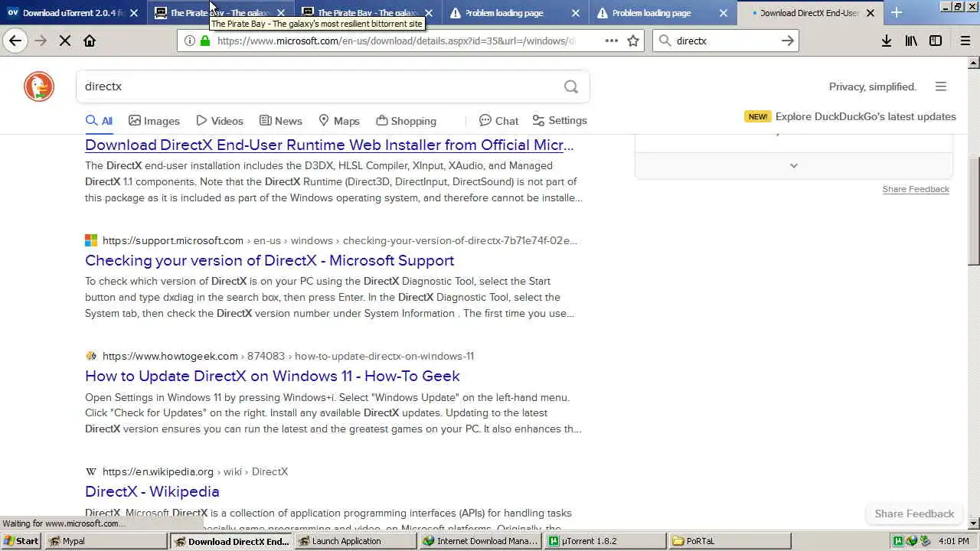980x551 pixels.
Task: Switch to the first Pirate Bay tab
Action: 220,13
